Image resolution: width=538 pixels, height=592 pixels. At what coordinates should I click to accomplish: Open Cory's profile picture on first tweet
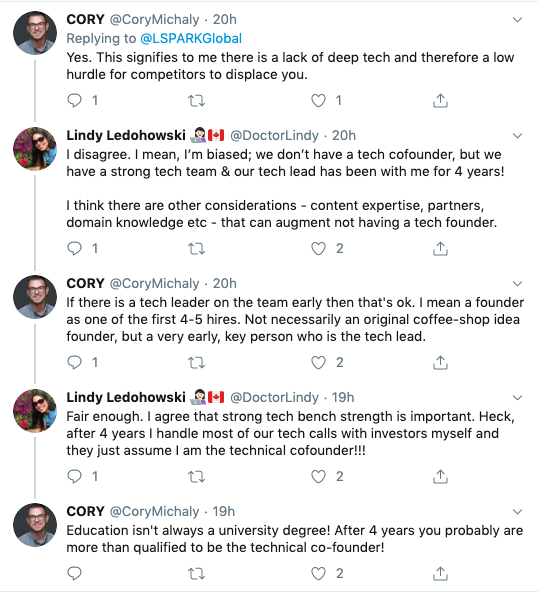[35, 33]
